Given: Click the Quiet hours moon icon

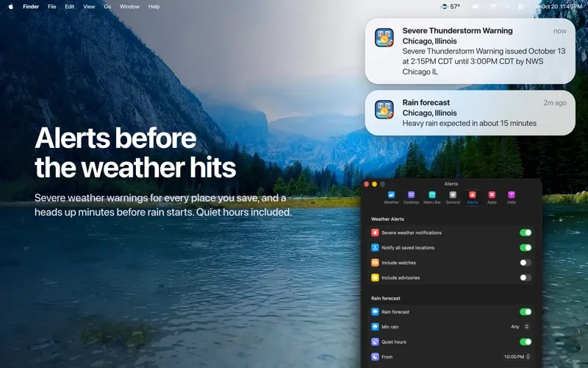Looking at the screenshot, I should [375, 342].
